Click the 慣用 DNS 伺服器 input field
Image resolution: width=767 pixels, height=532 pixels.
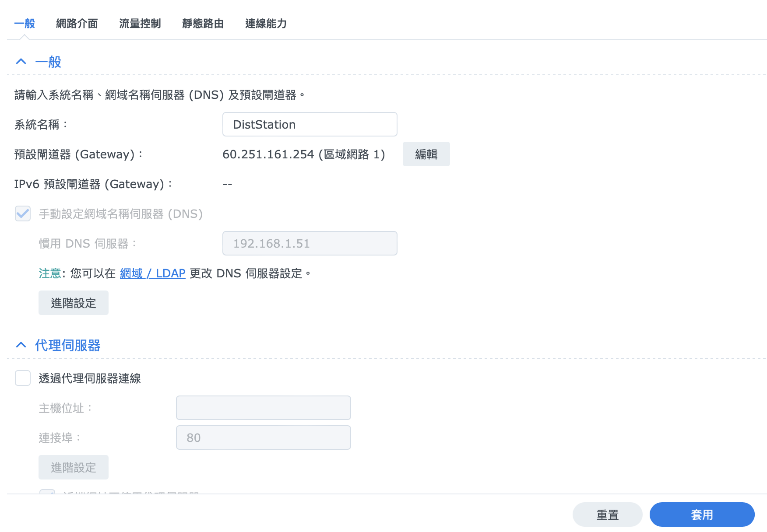point(310,244)
